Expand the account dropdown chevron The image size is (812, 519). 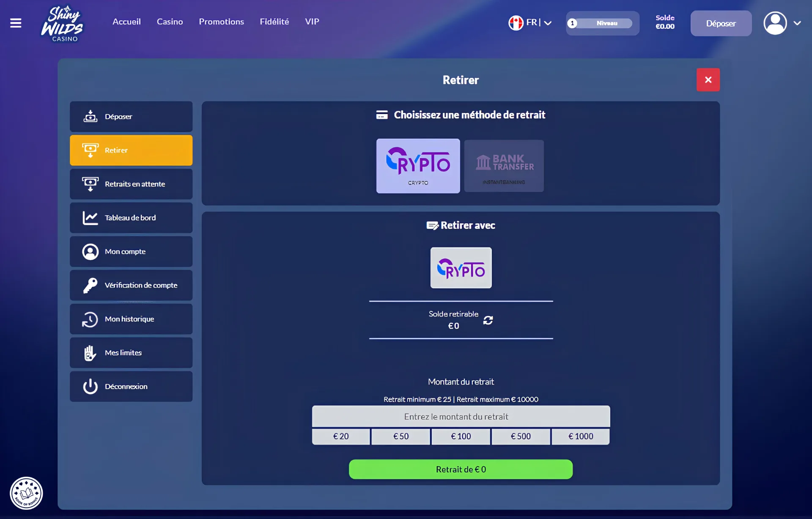[x=797, y=23]
